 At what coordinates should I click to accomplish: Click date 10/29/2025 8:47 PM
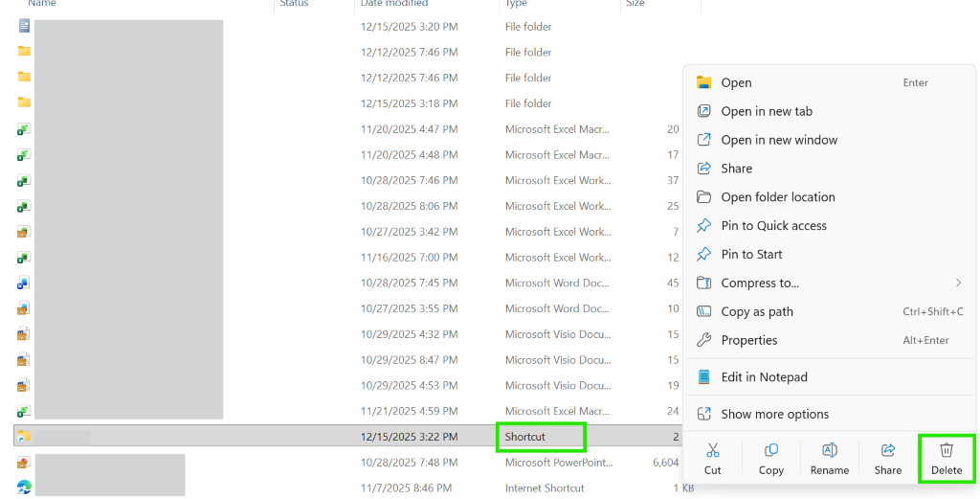pyautogui.click(x=409, y=359)
